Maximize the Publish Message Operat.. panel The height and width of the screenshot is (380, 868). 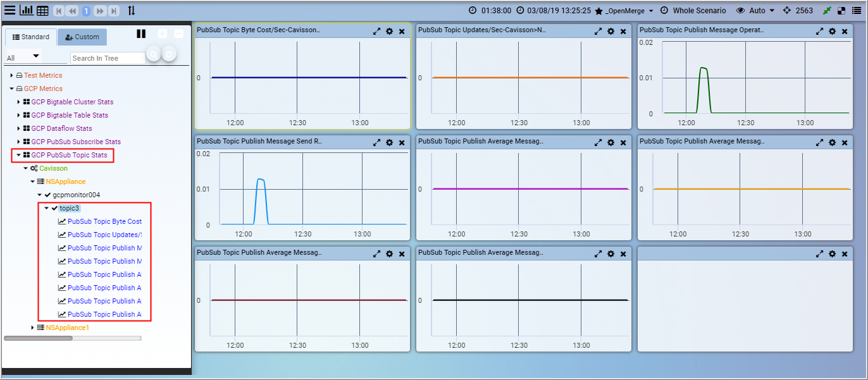820,31
